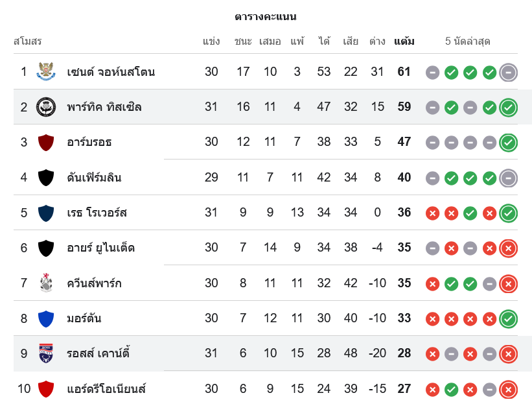Open the มอร์ตัน team link

click(84, 318)
